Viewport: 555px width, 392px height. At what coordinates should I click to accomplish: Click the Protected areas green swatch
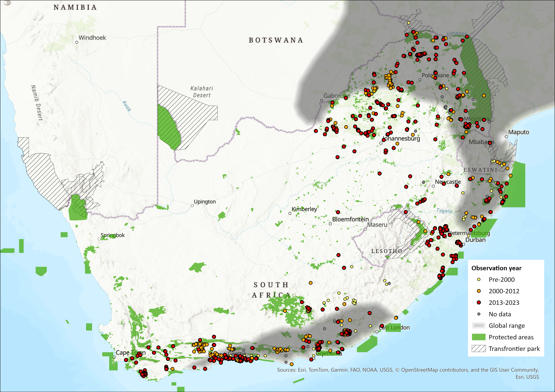coord(479,337)
